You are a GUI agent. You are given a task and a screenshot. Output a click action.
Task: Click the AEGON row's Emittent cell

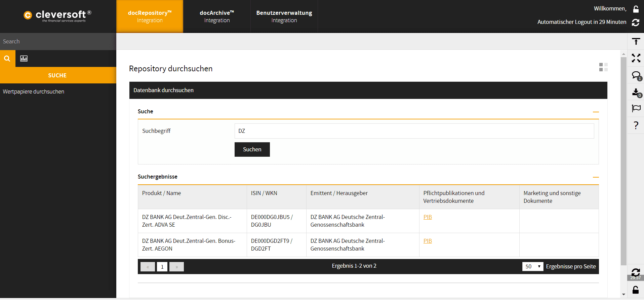coord(363,245)
